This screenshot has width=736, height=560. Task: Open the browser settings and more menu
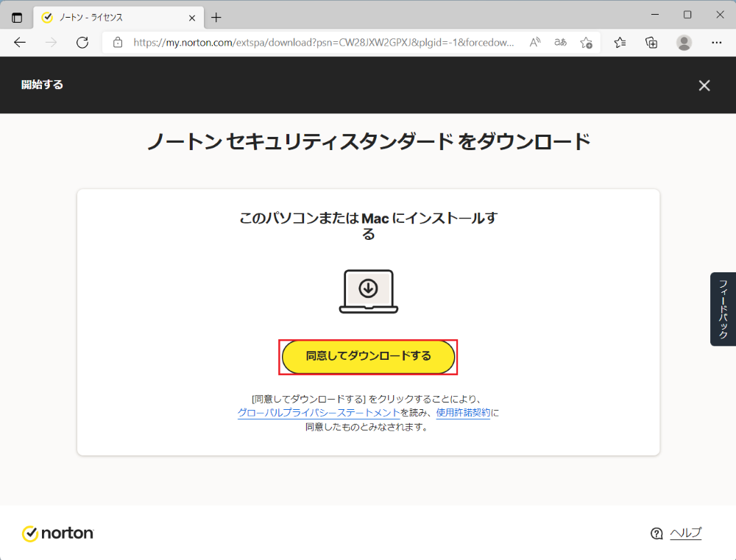[x=716, y=43]
